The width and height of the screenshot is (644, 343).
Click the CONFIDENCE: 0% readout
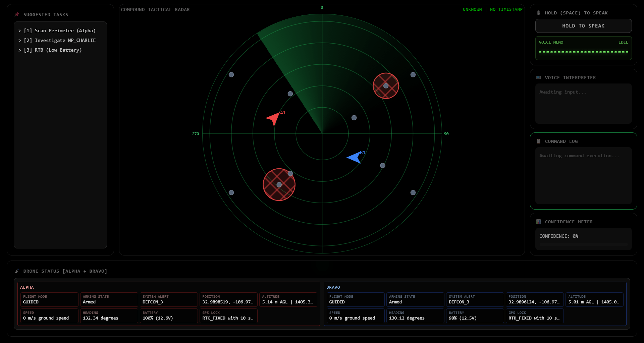pos(558,236)
